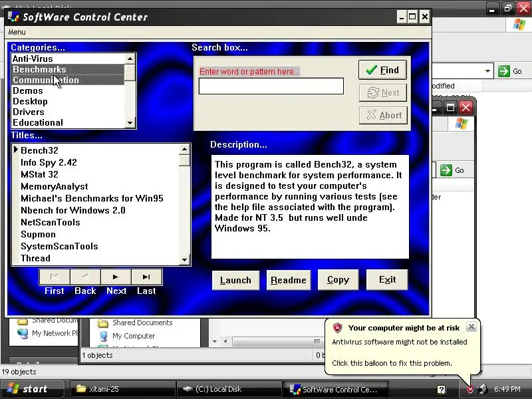Image resolution: width=532 pixels, height=399 pixels.
Task: Click the Back record navigator arrow
Action: (x=85, y=277)
